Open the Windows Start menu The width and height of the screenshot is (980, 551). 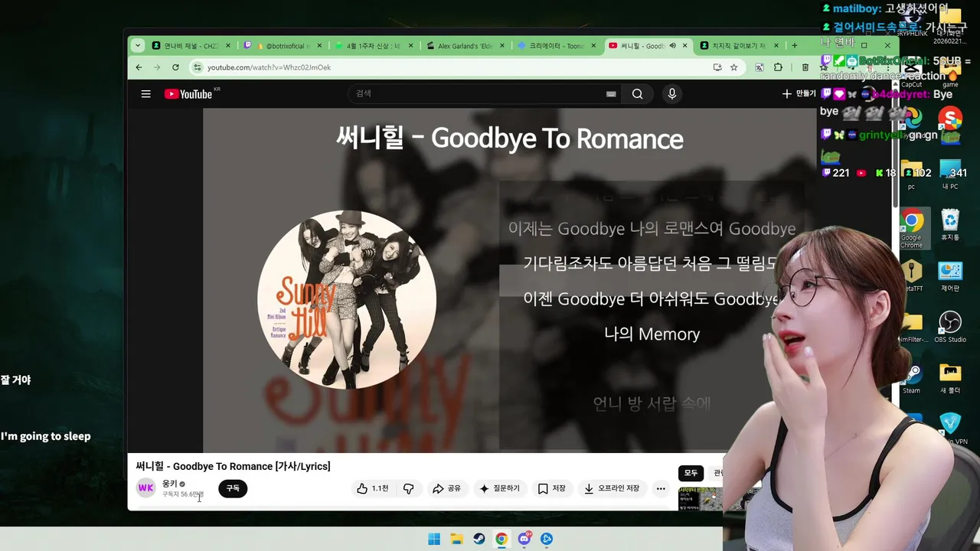[x=433, y=539]
